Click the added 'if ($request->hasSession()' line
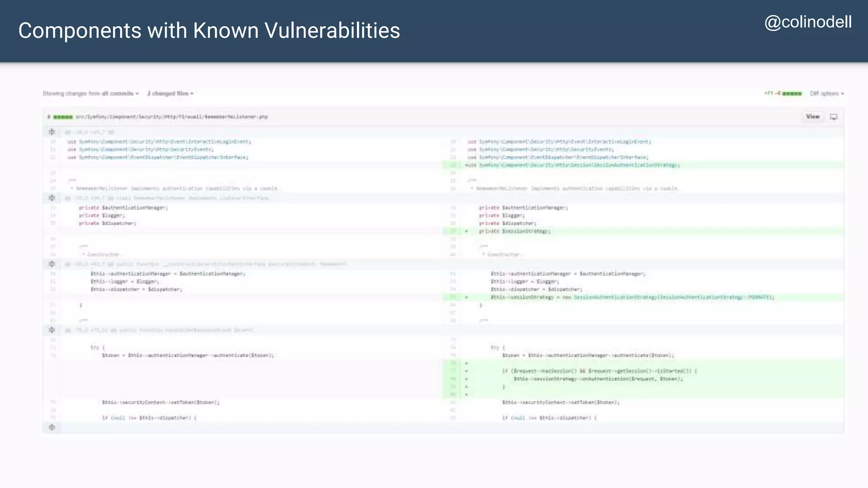Viewport: 868px width, 488px height. tap(643, 371)
